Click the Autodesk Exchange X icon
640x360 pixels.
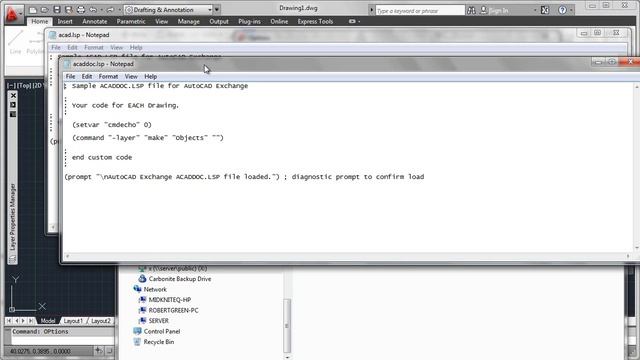(545, 10)
